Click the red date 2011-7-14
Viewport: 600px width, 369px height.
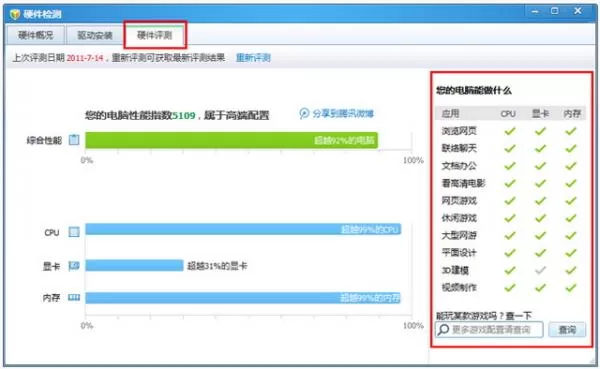85,58
